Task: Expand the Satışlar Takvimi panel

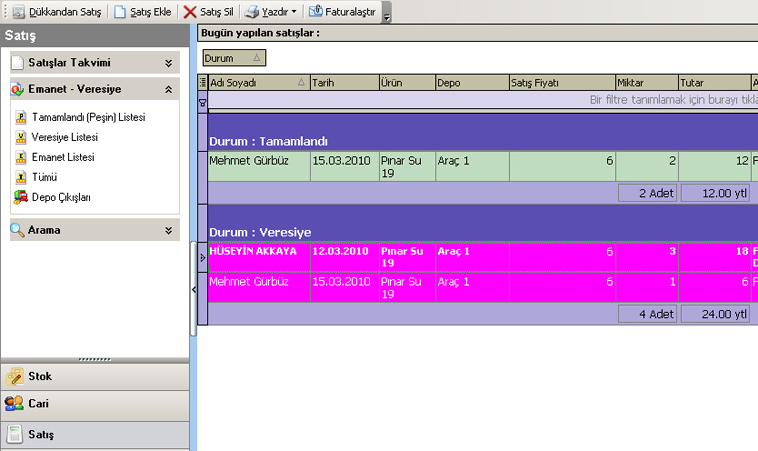Action: pyautogui.click(x=169, y=62)
